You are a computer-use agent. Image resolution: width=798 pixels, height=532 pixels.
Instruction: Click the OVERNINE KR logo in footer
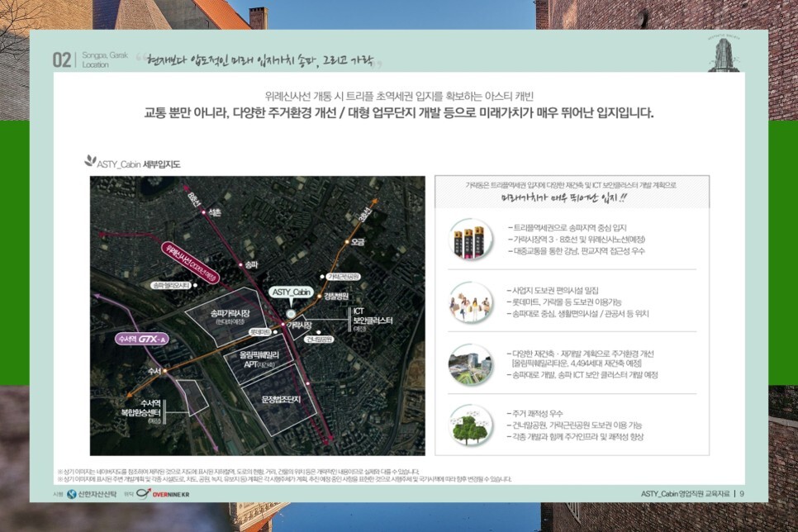click(x=163, y=494)
